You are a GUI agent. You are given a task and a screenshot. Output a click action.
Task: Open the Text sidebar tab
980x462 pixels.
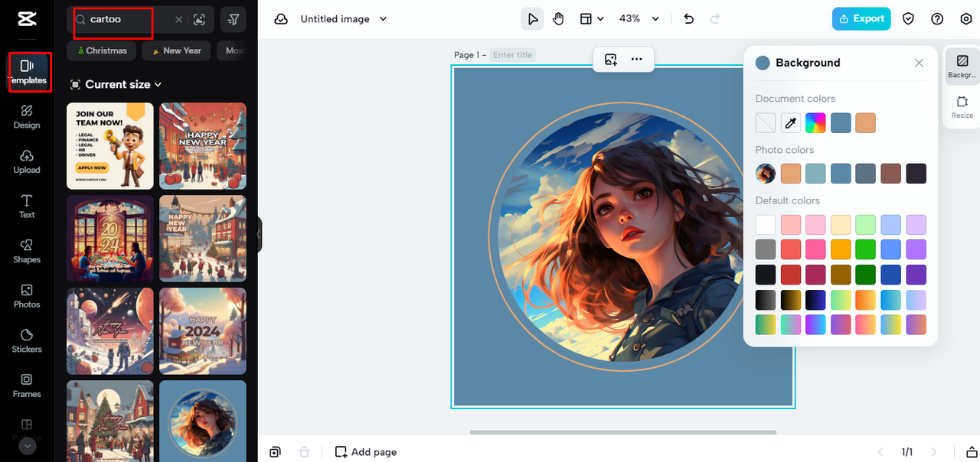(x=27, y=207)
